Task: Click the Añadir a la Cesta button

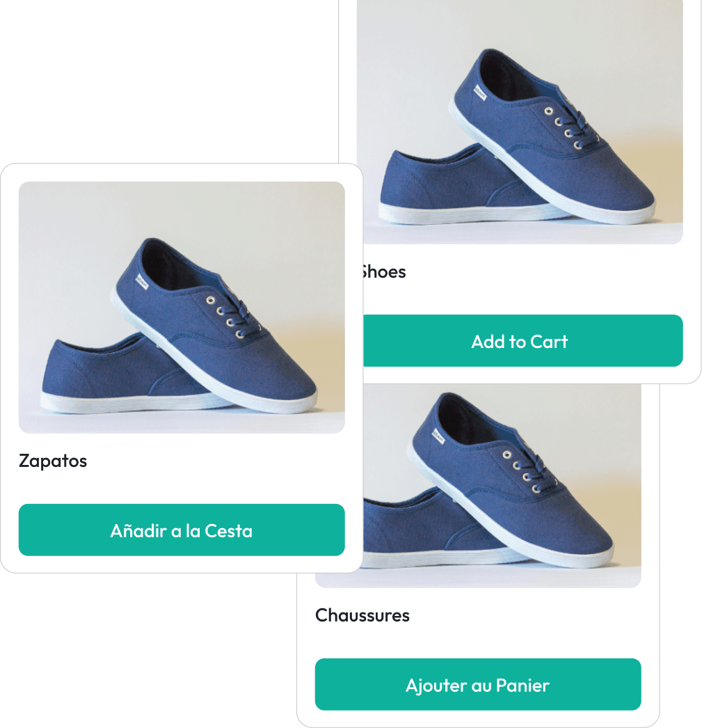Action: [x=182, y=530]
